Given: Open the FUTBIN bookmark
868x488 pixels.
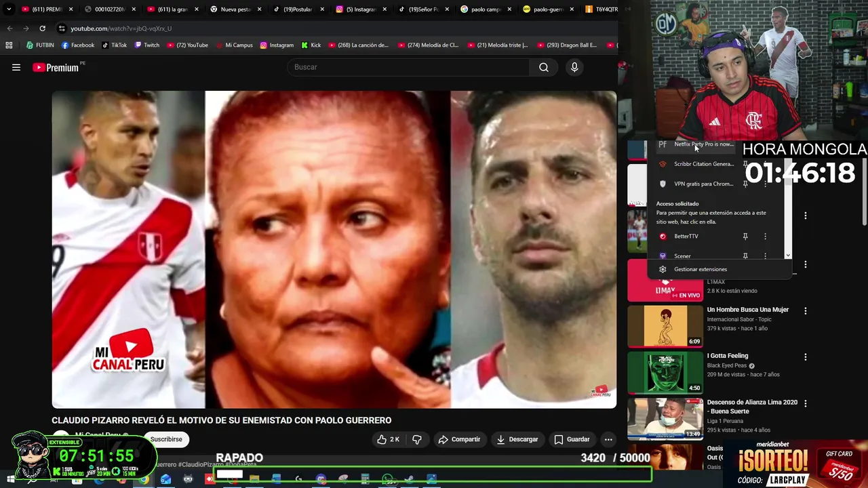Looking at the screenshot, I should [x=40, y=45].
